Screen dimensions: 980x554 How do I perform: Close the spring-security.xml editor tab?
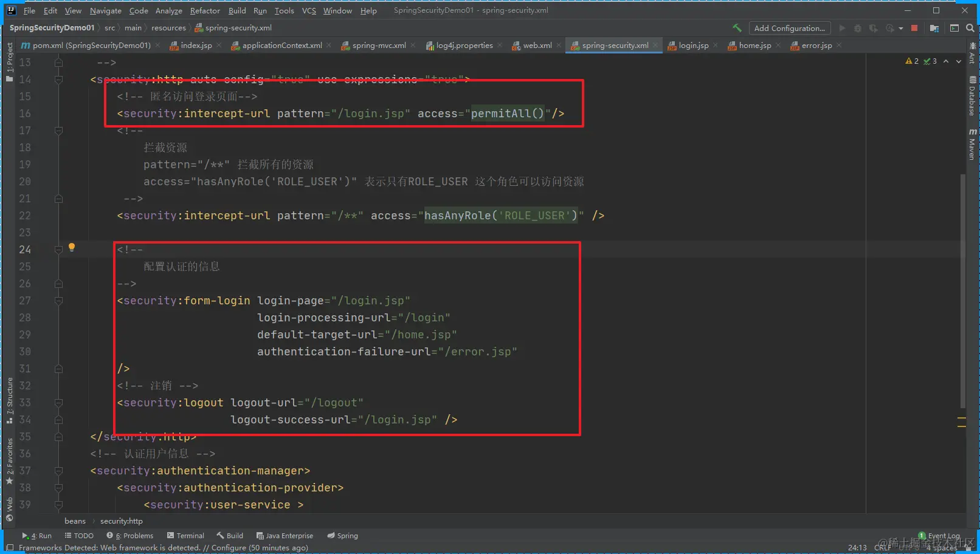coord(655,46)
